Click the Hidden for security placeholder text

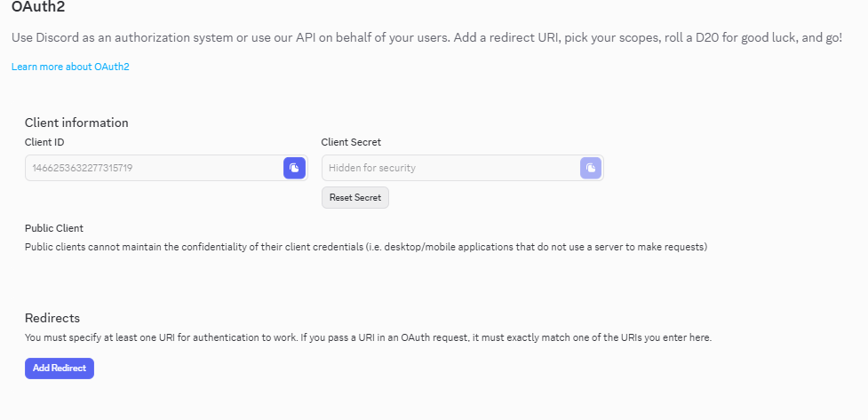click(x=372, y=168)
